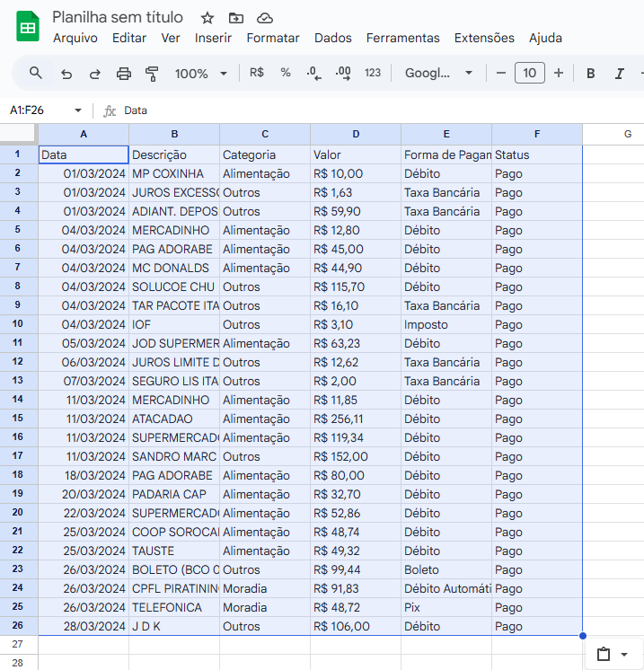Open the Ajuda menu
Screen dimensions: 644x670
pyautogui.click(x=545, y=38)
